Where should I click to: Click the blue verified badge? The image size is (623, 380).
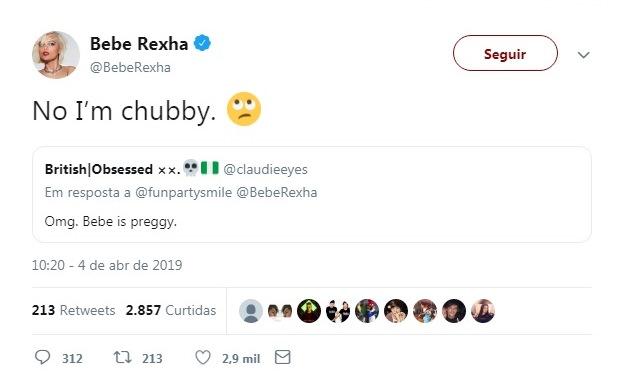click(x=202, y=43)
